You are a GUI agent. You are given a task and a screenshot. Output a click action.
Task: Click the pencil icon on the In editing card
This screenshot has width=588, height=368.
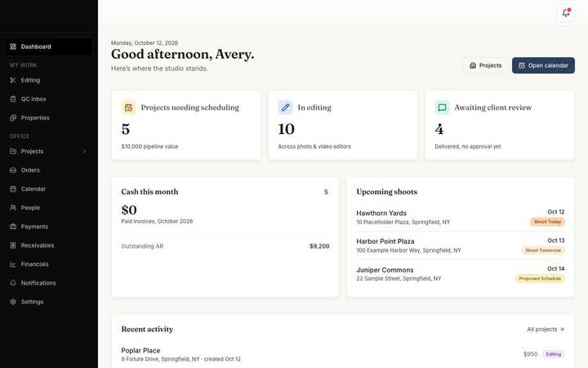(x=285, y=107)
